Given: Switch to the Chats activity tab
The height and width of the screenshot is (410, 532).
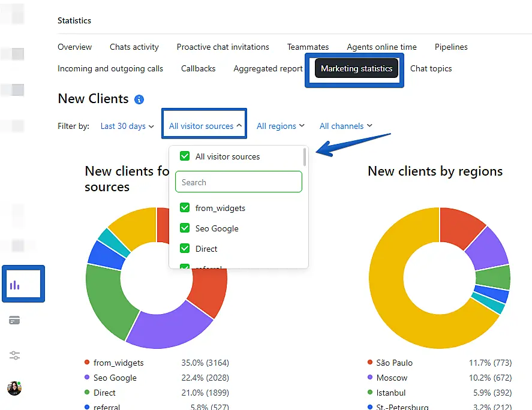Looking at the screenshot, I should point(134,47).
